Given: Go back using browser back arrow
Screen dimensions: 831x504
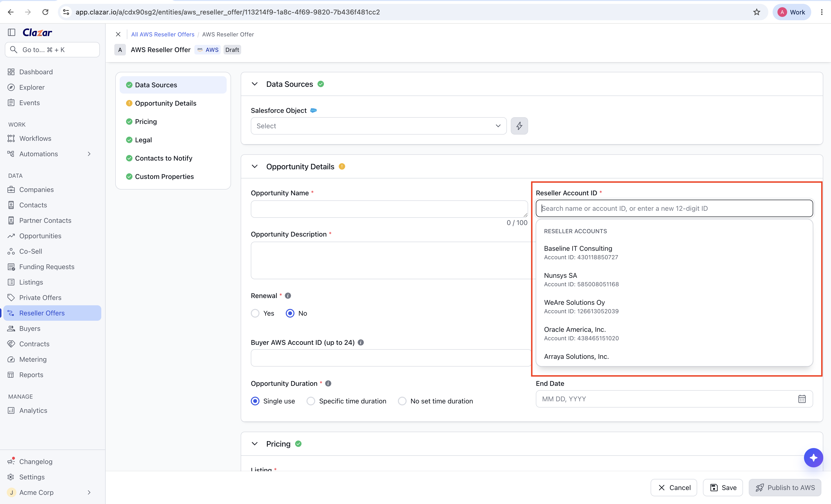Looking at the screenshot, I should (11, 12).
